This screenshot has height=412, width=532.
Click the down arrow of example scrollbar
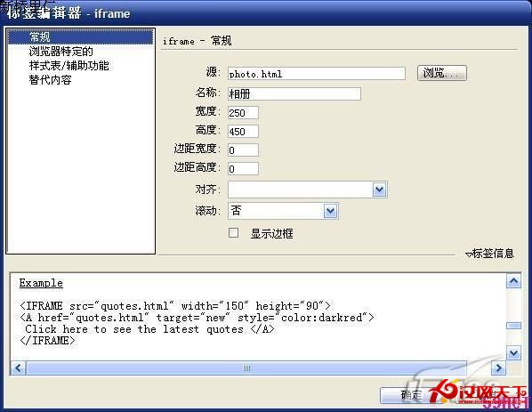(513, 353)
